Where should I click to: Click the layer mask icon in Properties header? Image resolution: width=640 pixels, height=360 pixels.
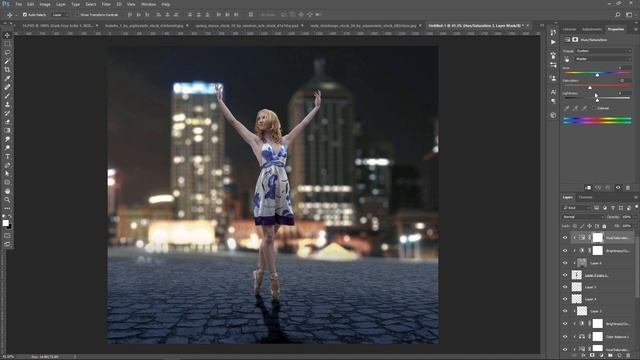pos(575,40)
